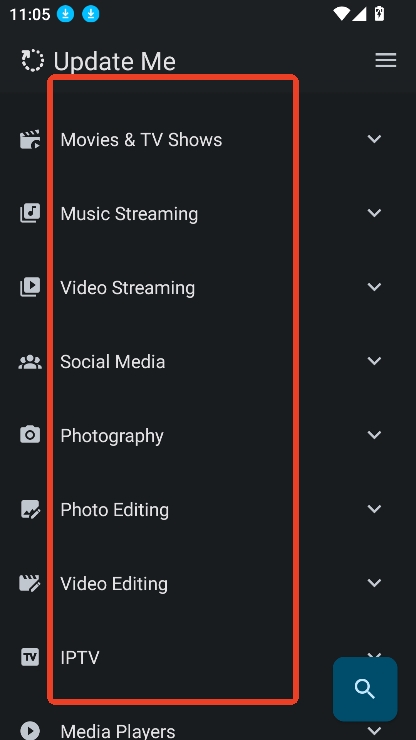This screenshot has height=740, width=416.
Task: Click the Photography camera icon
Action: click(x=30, y=435)
